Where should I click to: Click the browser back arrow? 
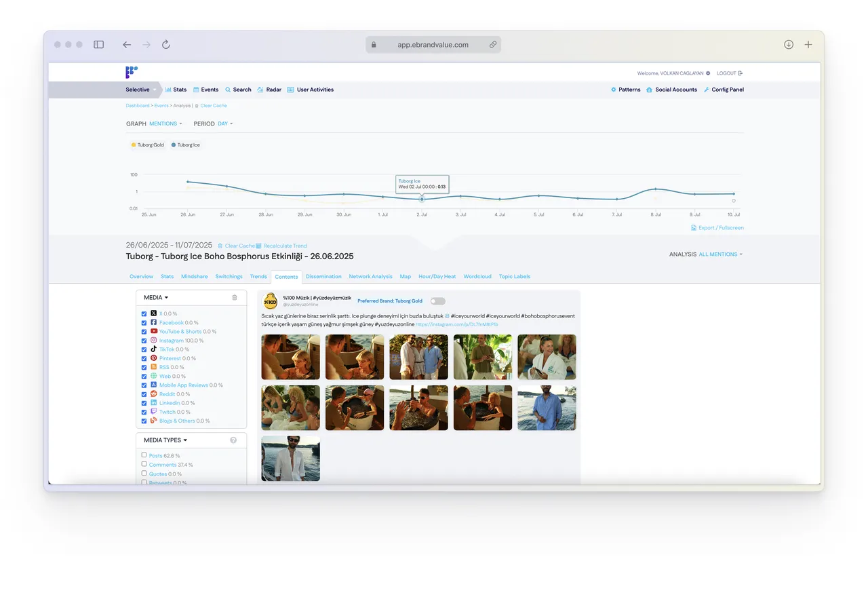(x=127, y=45)
